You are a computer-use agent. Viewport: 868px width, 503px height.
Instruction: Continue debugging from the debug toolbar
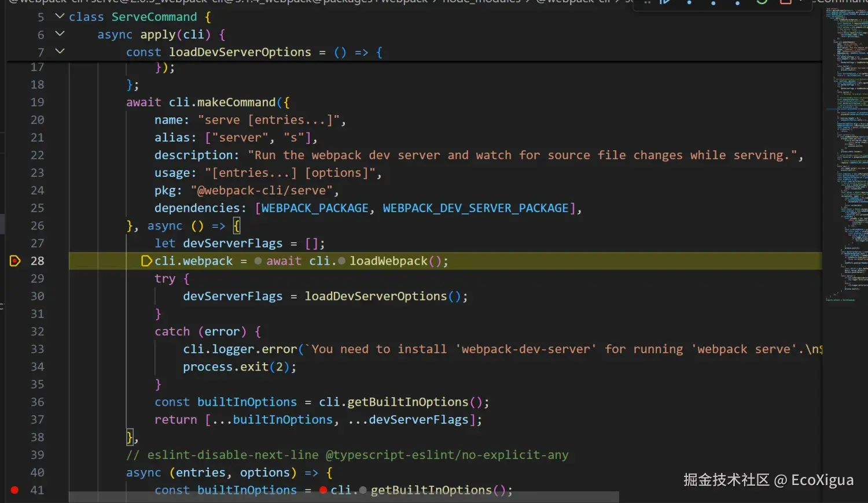[x=665, y=2]
